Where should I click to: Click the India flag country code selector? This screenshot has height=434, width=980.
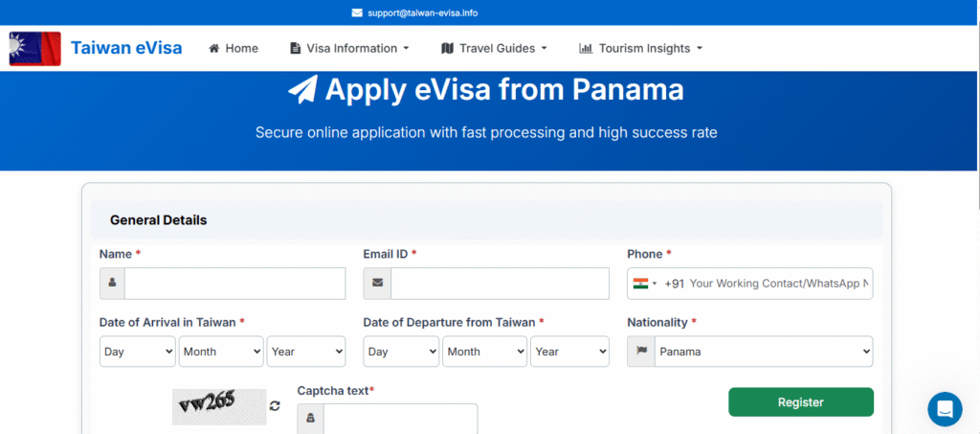click(x=642, y=284)
